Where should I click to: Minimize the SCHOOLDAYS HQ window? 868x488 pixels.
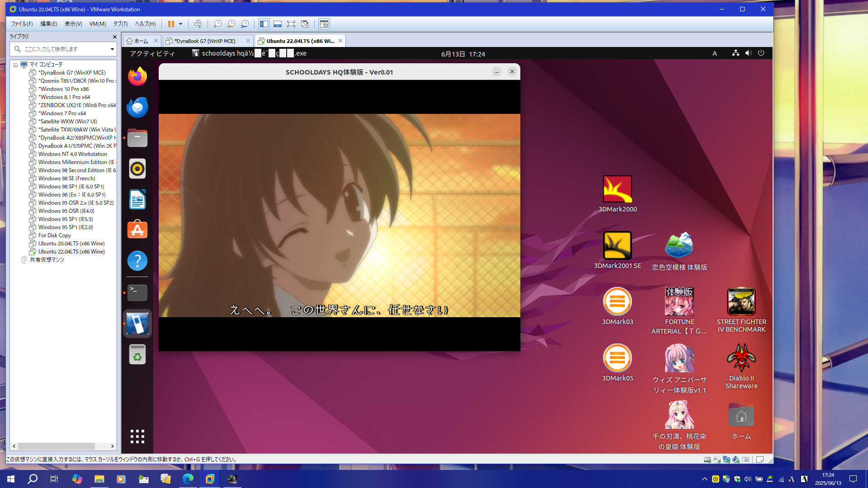click(x=497, y=72)
